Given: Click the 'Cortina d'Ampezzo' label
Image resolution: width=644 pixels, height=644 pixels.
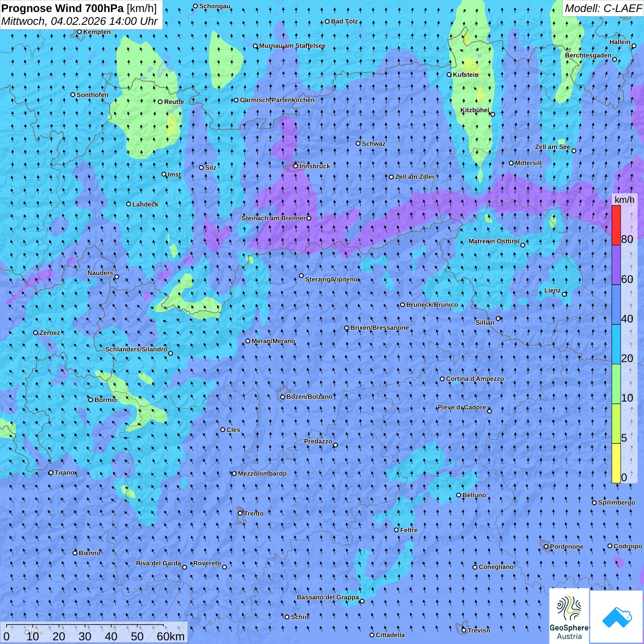Looking at the screenshot, I should [x=475, y=379].
